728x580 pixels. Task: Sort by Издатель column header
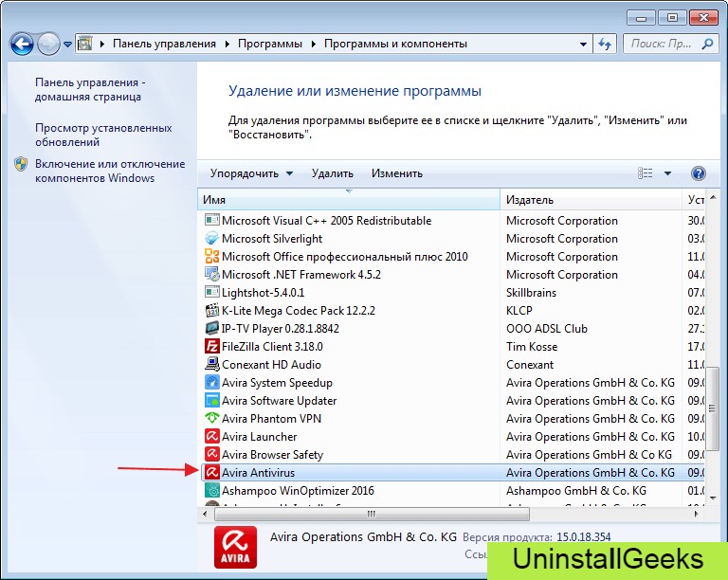[x=591, y=200]
